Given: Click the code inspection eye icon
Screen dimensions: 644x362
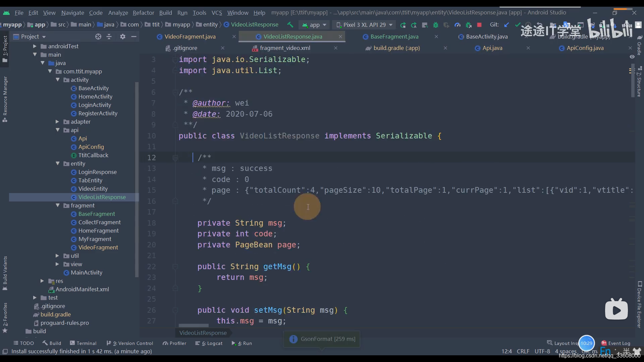Looking at the screenshot, I should point(632,57).
